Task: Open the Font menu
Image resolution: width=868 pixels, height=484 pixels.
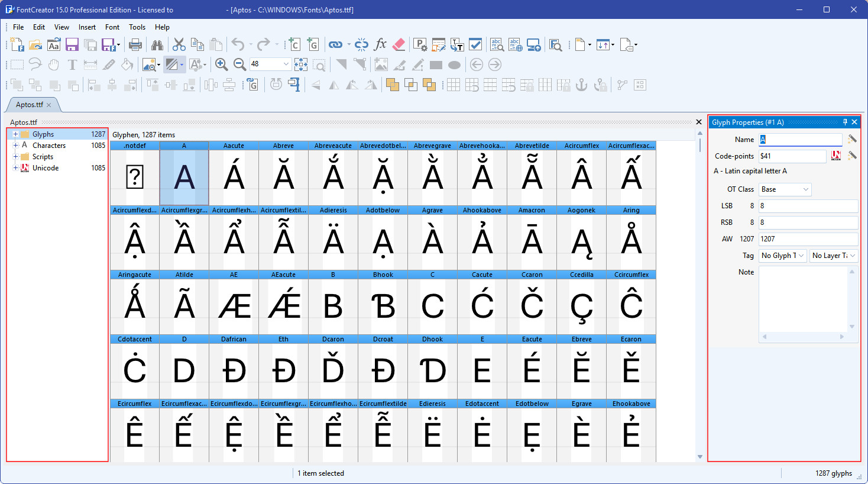Action: (112, 27)
